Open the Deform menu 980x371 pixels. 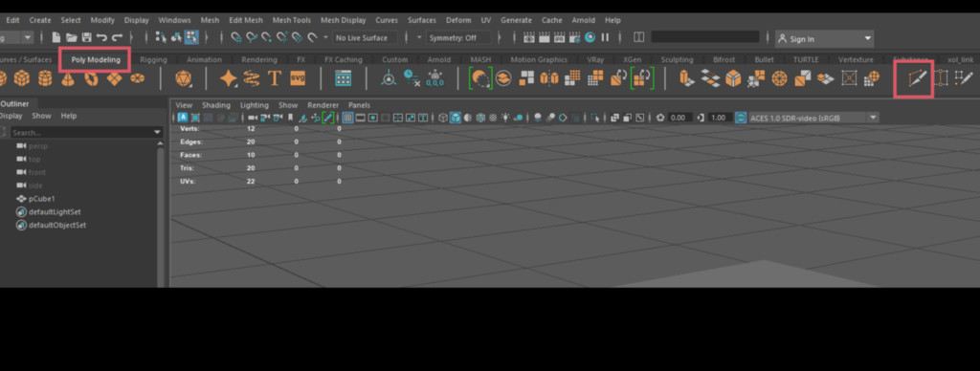458,20
